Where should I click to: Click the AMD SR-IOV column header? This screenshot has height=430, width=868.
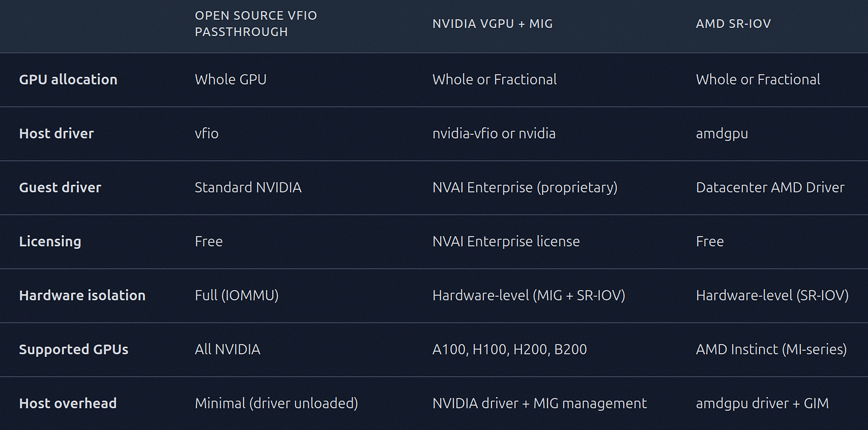pos(733,24)
